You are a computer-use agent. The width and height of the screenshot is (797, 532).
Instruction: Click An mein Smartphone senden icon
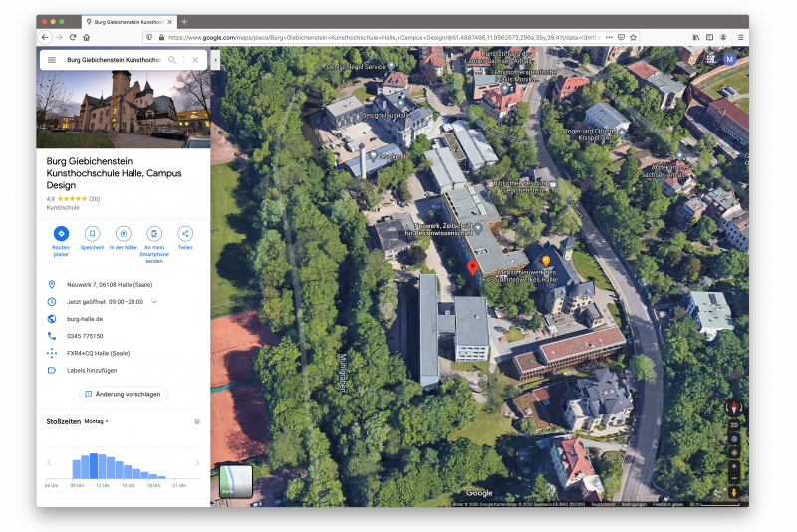tap(154, 233)
